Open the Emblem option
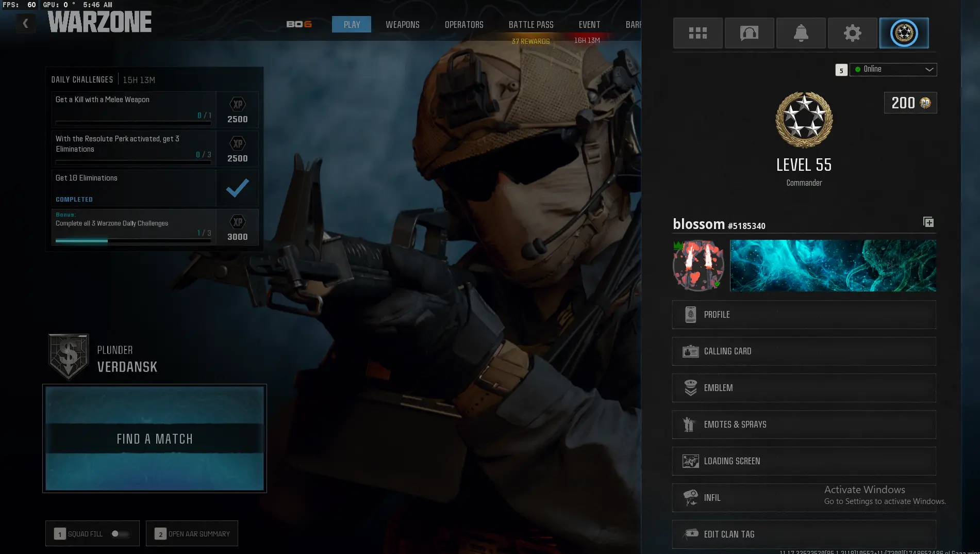Viewport: 980px width, 554px height. coord(804,388)
